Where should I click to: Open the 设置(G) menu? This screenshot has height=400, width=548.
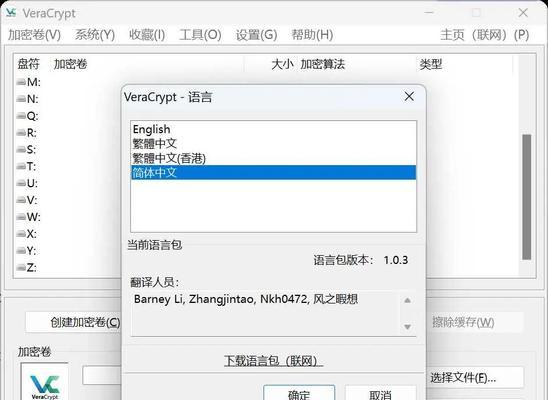[256, 35]
